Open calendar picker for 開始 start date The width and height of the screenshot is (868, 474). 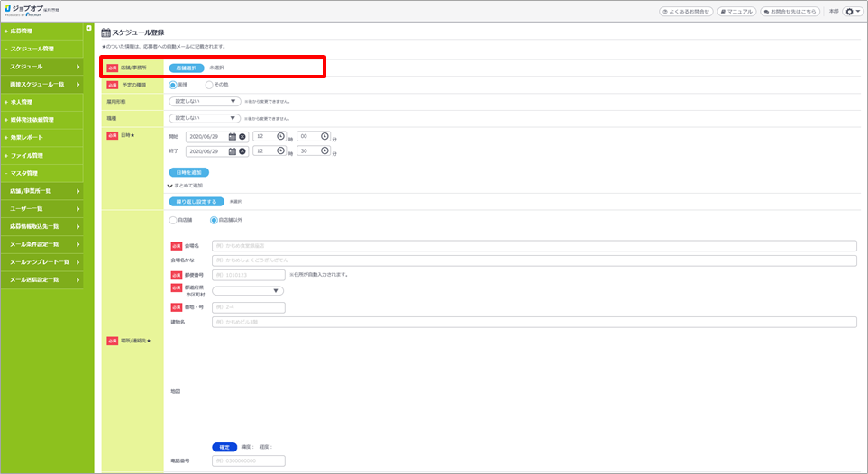pyautogui.click(x=232, y=137)
